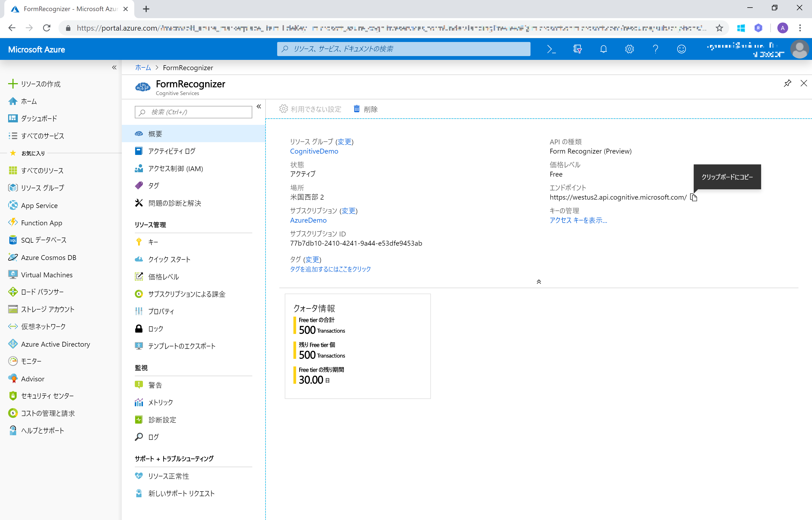
Task: Open the help question mark icon
Action: click(656, 49)
